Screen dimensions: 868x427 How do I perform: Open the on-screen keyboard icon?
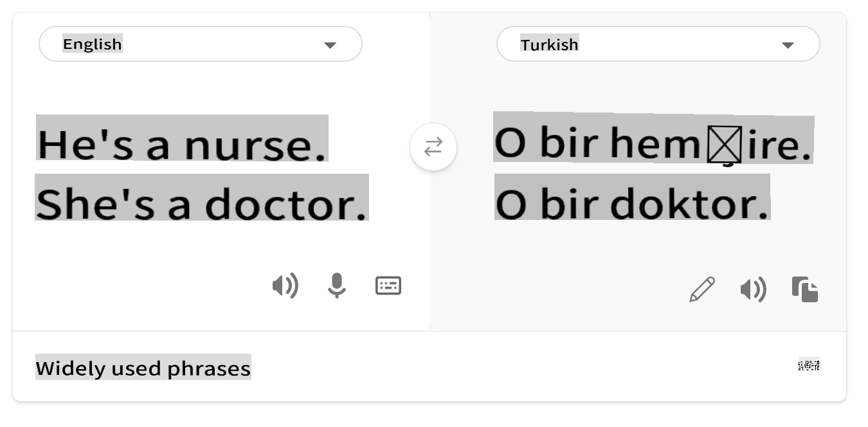pos(388,286)
